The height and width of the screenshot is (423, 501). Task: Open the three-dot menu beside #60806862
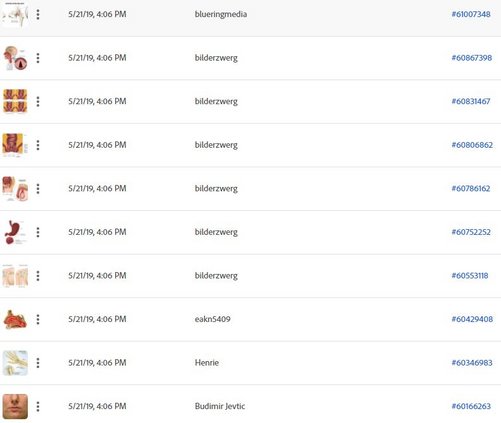point(38,145)
